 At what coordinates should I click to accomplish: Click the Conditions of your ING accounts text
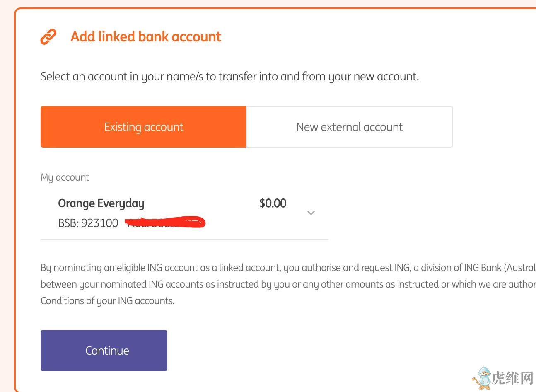(x=107, y=301)
